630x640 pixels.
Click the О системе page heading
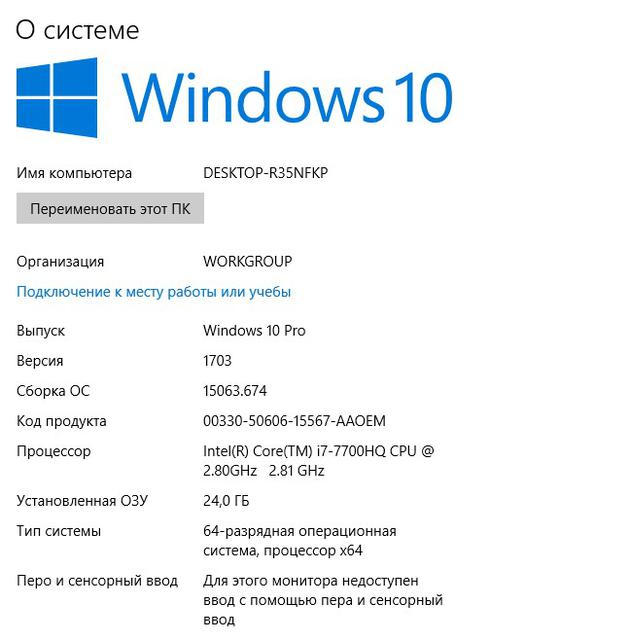point(78,31)
